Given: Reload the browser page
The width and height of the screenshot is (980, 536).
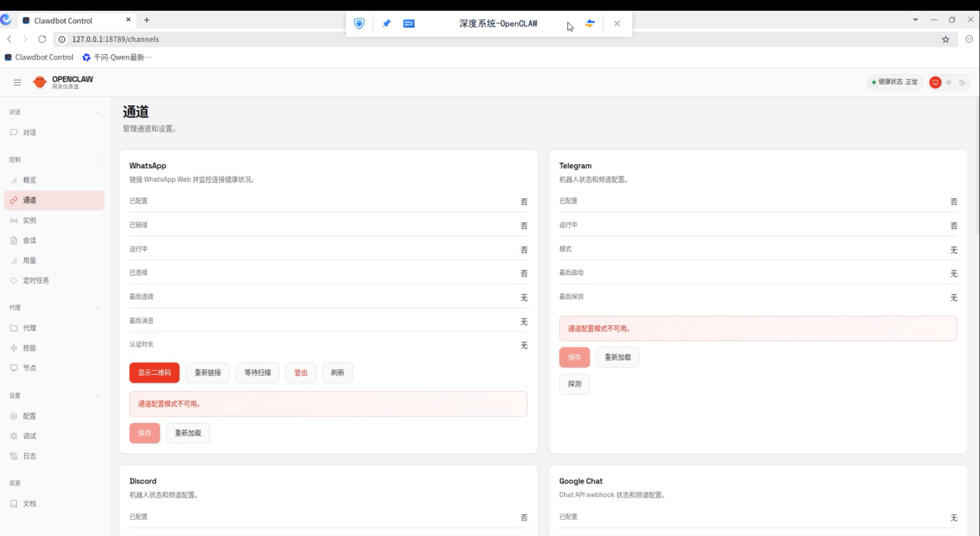Looking at the screenshot, I should pyautogui.click(x=42, y=39).
